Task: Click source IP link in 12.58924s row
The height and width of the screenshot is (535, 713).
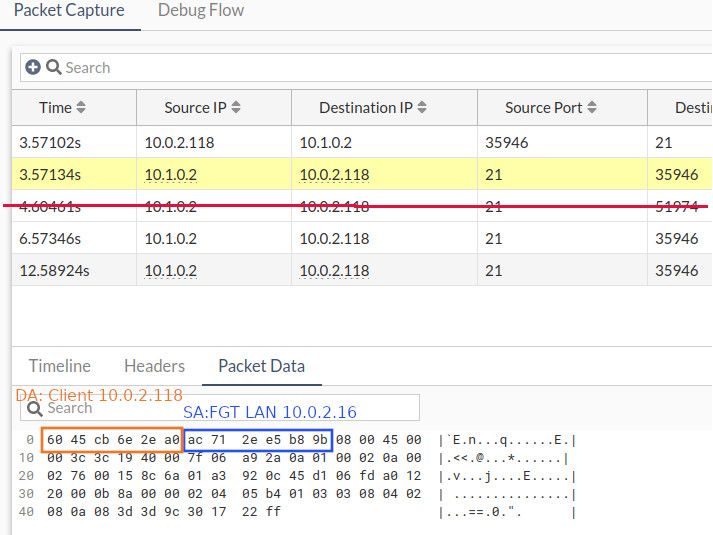Action: click(171, 270)
